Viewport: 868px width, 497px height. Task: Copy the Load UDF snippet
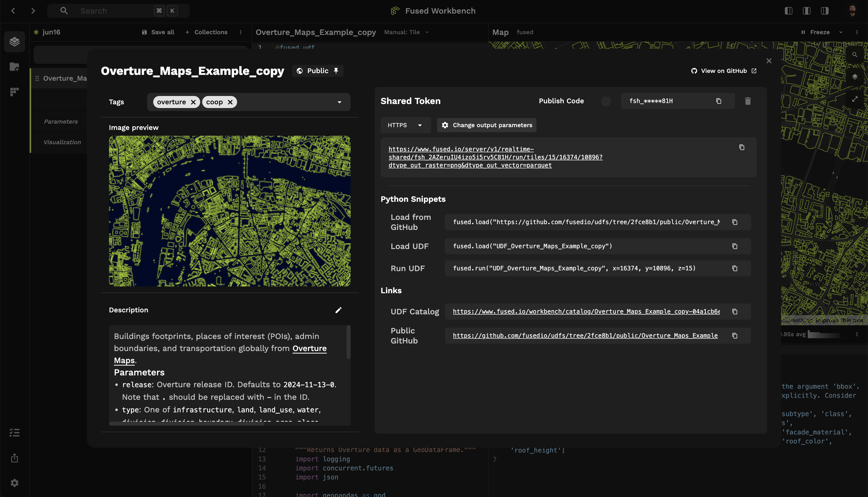point(735,246)
